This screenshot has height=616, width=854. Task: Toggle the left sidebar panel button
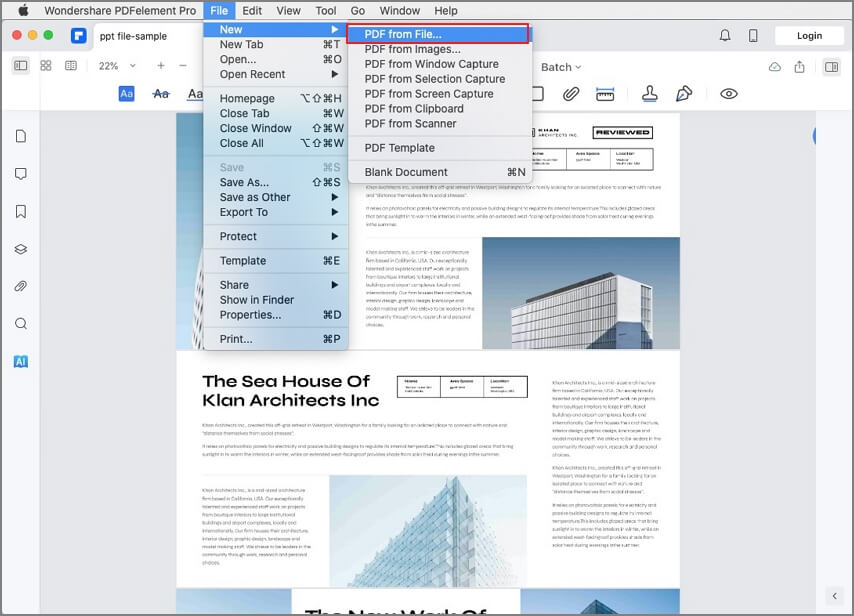coord(21,66)
